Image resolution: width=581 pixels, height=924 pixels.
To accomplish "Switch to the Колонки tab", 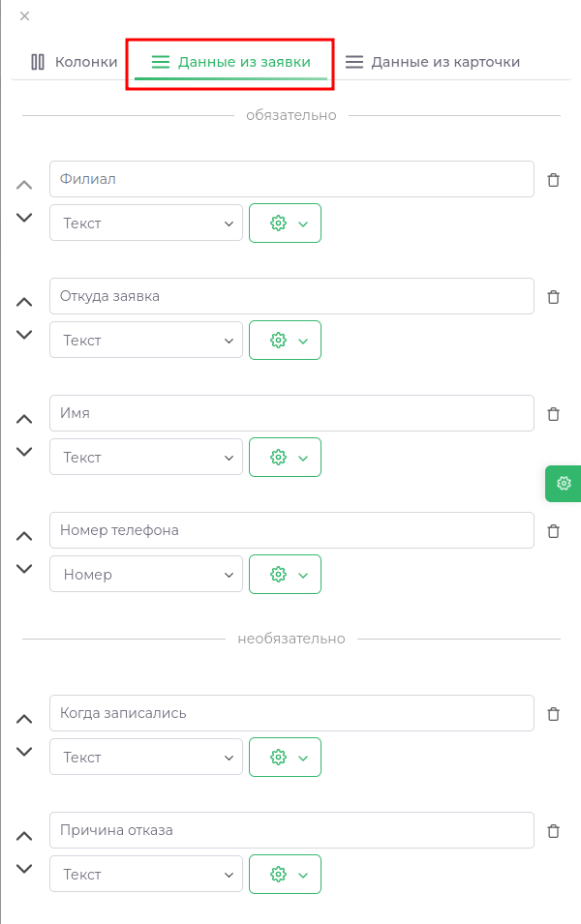I will [75, 62].
